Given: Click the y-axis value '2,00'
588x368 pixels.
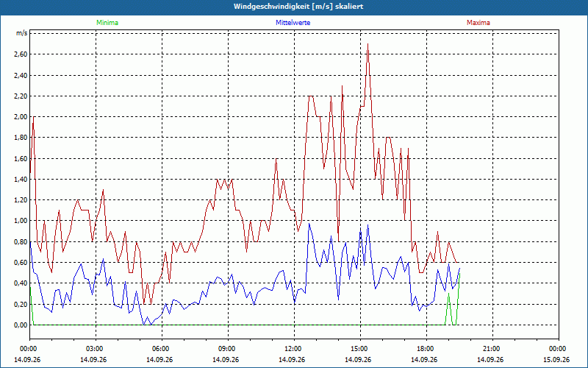Looking at the screenshot, I should (x=21, y=117).
